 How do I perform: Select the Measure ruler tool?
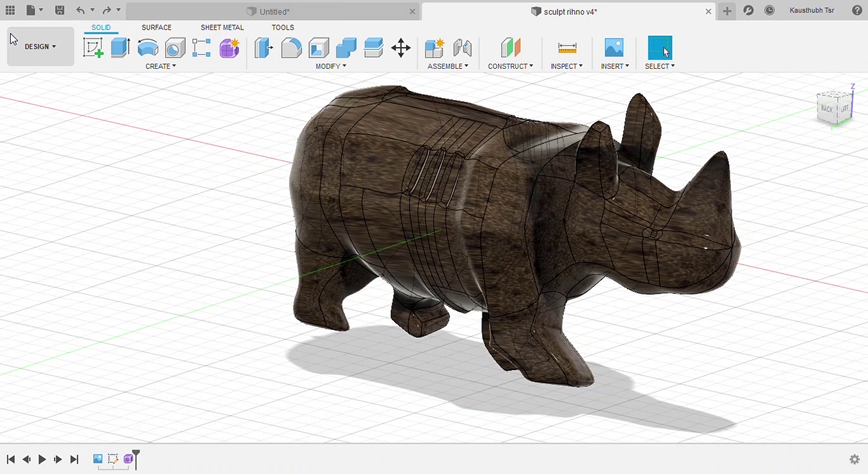567,48
